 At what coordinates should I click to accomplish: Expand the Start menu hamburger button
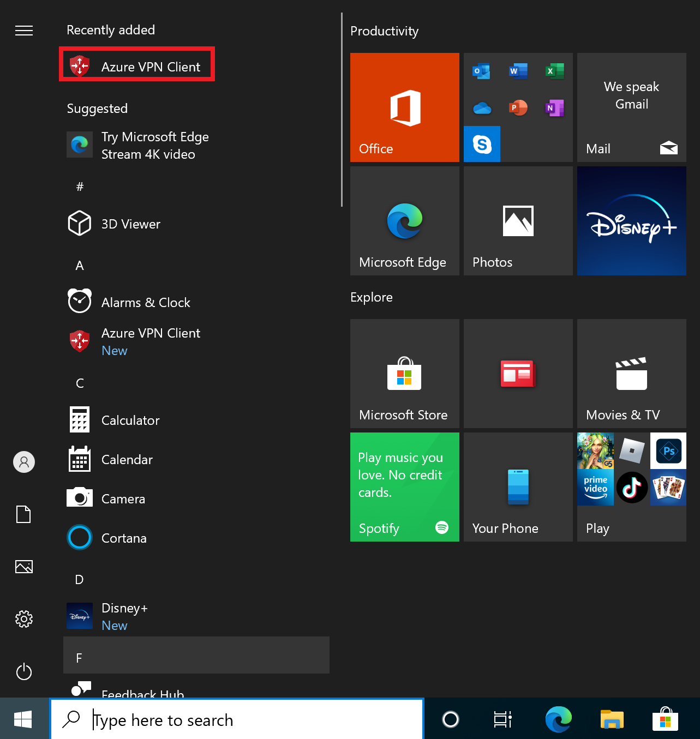point(24,31)
